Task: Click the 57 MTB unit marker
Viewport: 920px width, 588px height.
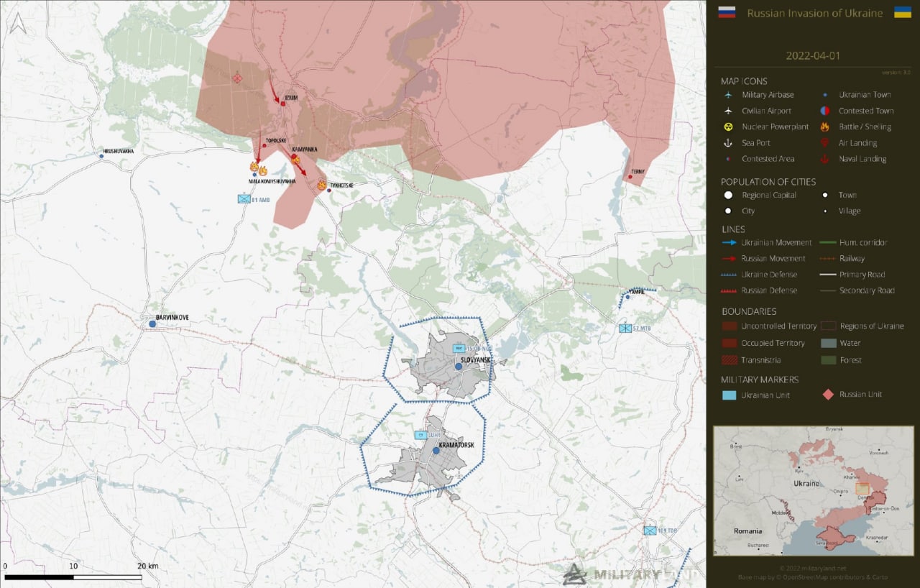Action: click(625, 328)
